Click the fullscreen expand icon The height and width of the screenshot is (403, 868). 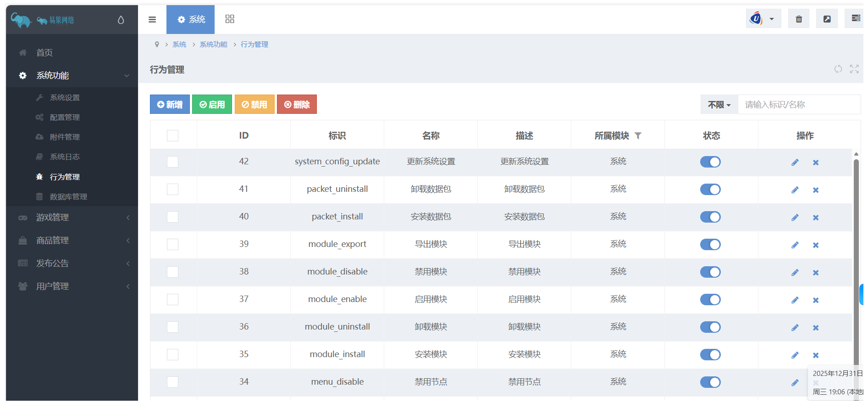click(x=854, y=69)
